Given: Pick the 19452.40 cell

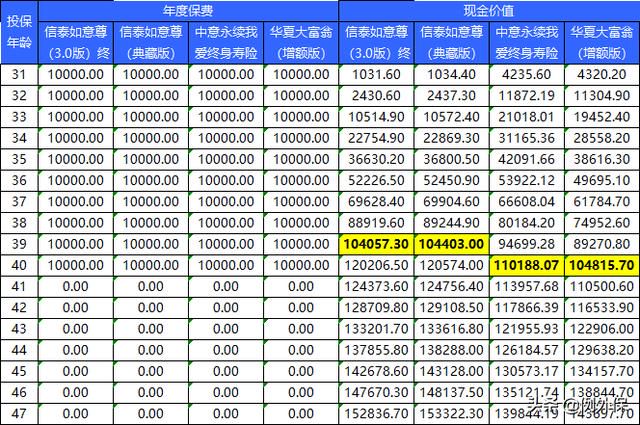Looking at the screenshot, I should tap(602, 117).
